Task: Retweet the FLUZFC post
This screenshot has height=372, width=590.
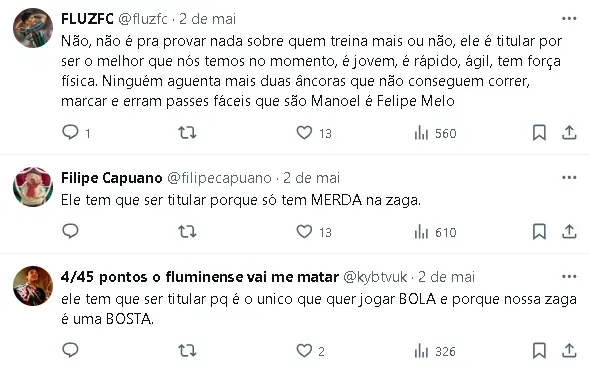Action: [x=187, y=132]
